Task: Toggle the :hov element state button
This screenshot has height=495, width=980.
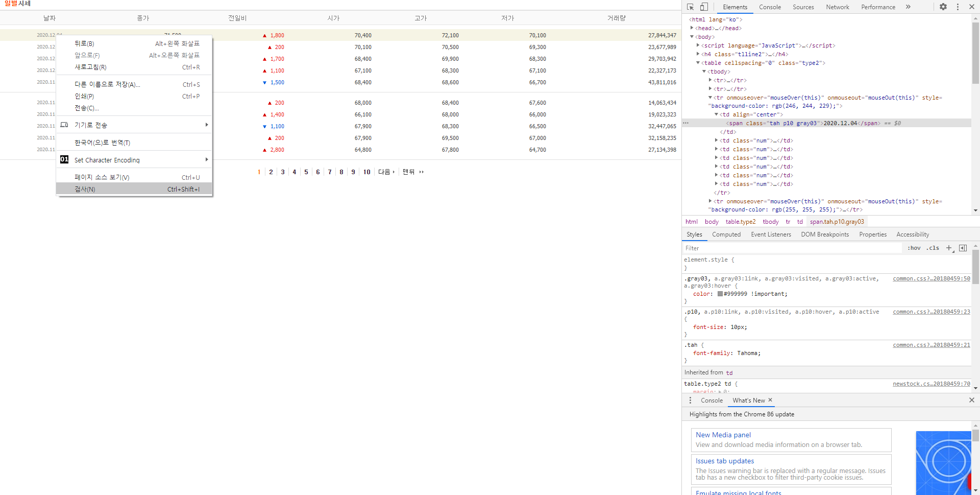Action: [x=914, y=248]
